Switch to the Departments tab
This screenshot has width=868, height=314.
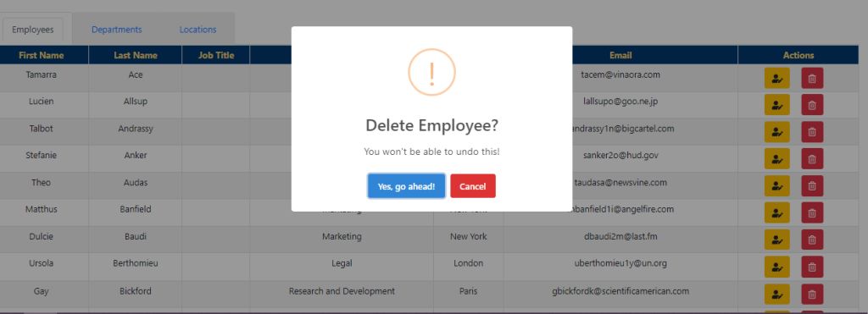pos(117,30)
